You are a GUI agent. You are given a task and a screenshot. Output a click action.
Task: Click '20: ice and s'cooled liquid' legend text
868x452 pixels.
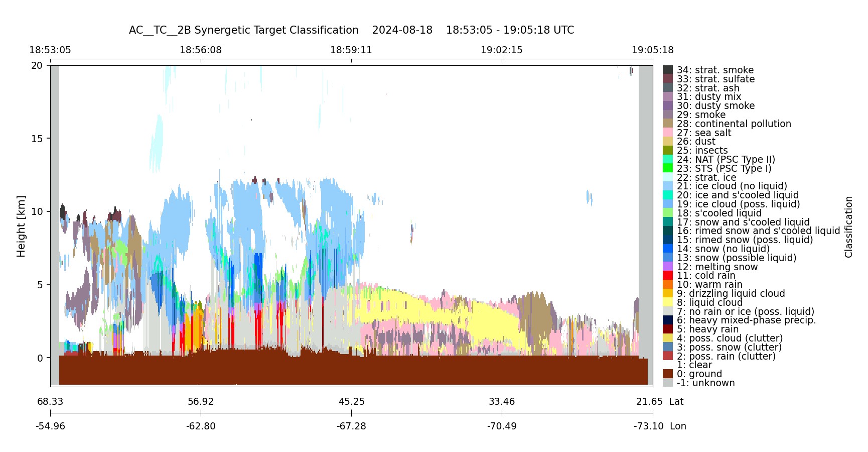point(738,195)
